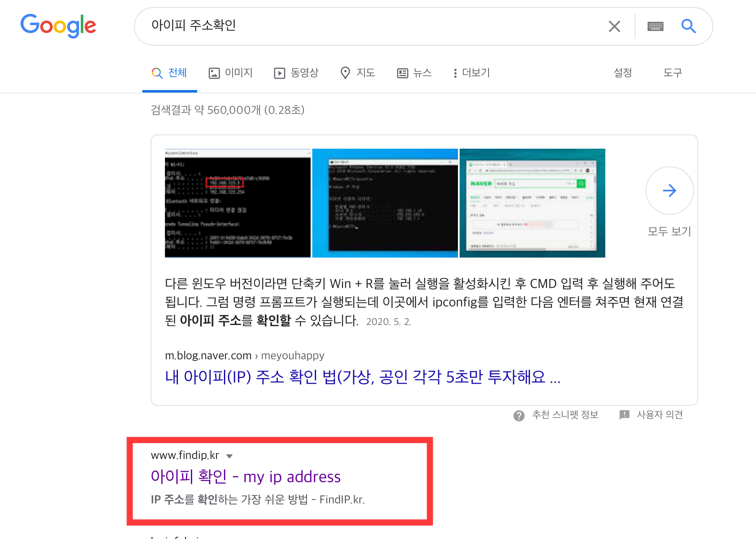Image resolution: width=756 pixels, height=539 pixels.
Task: Switch to the 이미지 tab
Action: pos(231,73)
